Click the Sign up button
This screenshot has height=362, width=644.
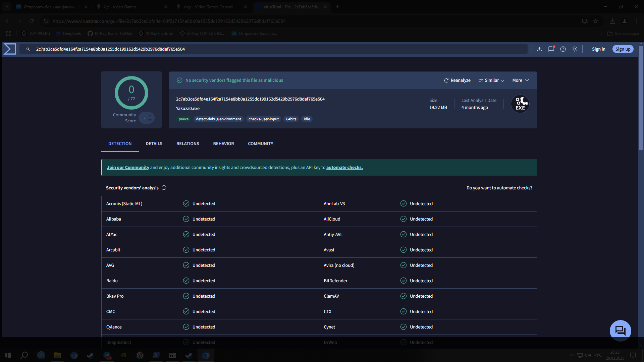(623, 49)
